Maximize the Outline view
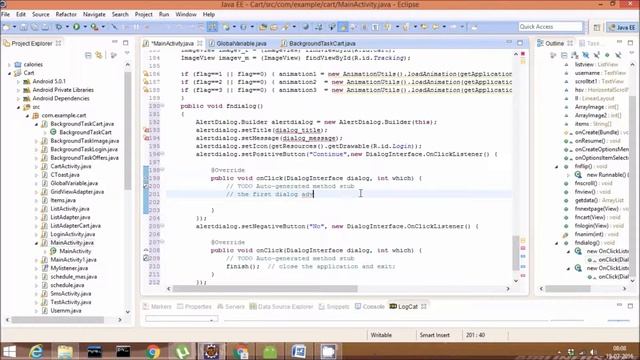 pos(630,42)
